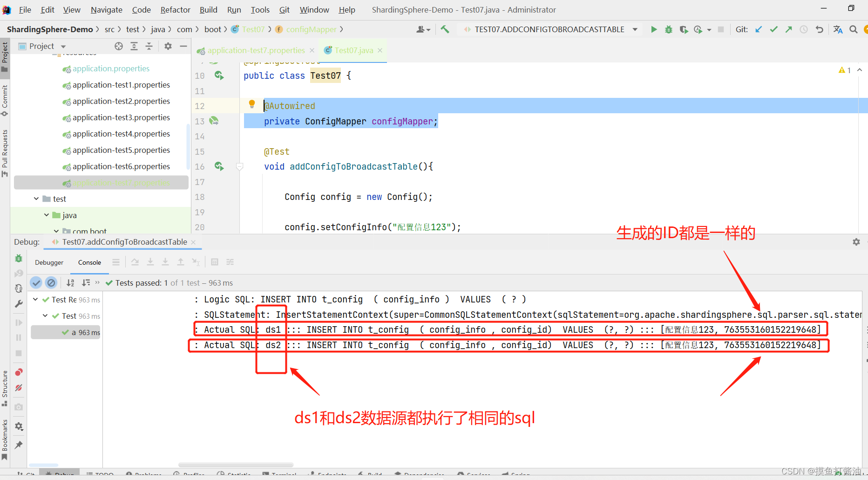Open the Git menu
Viewport: 868px width, 480px height.
(285, 10)
